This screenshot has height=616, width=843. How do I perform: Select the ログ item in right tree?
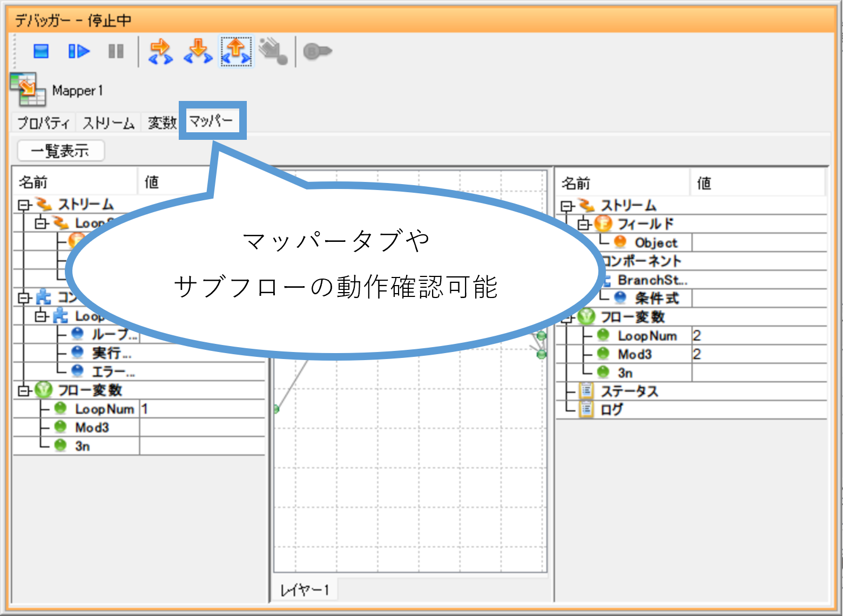[x=611, y=410]
